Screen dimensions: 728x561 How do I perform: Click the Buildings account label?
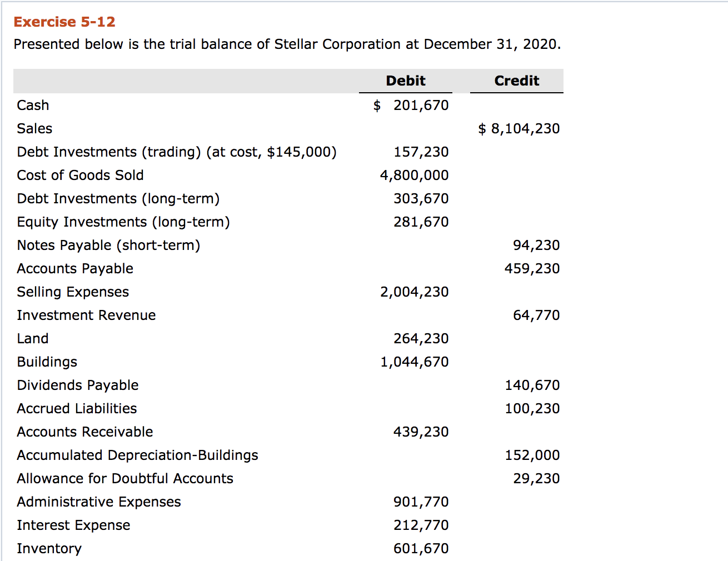[47, 362]
